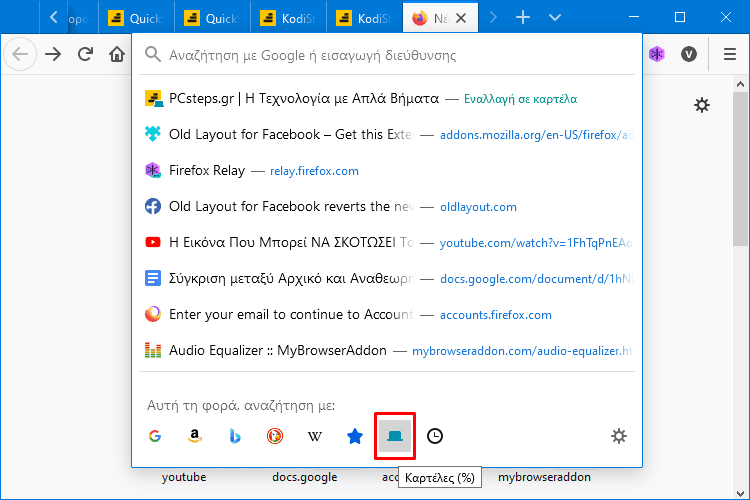The width and height of the screenshot is (750, 500).
Task: Open the account avatar with letter V
Action: (689, 55)
